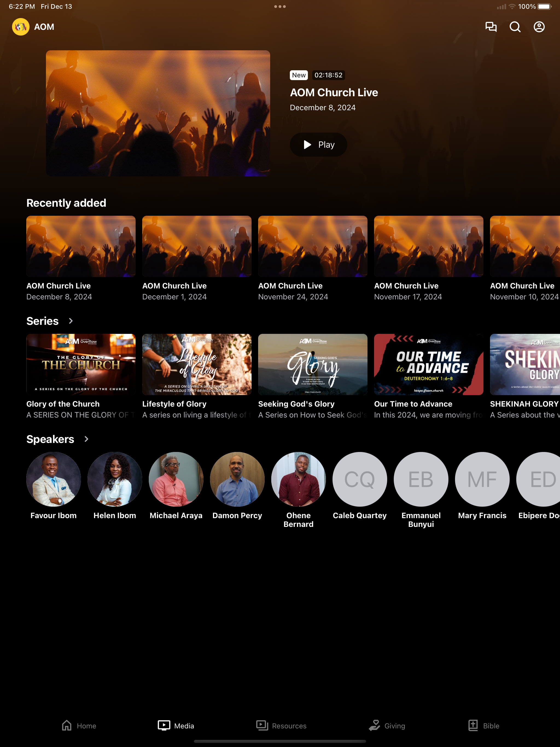The width and height of the screenshot is (560, 747).
Task: Click the name label Emmanuel Bunyui
Action: click(421, 520)
